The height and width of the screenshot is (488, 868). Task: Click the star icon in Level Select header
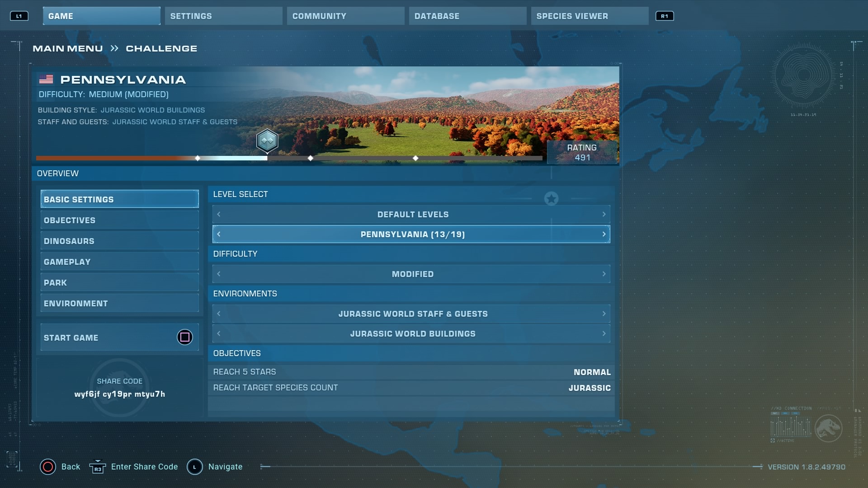pyautogui.click(x=551, y=198)
